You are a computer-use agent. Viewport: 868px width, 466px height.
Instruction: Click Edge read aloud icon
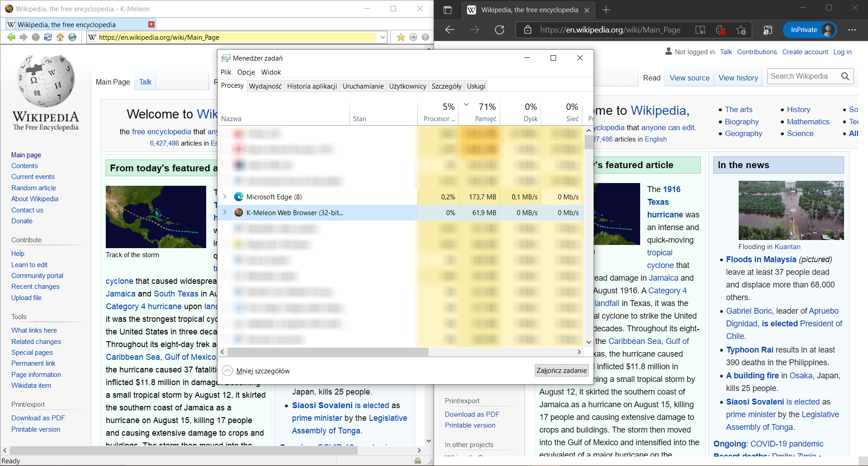point(700,30)
